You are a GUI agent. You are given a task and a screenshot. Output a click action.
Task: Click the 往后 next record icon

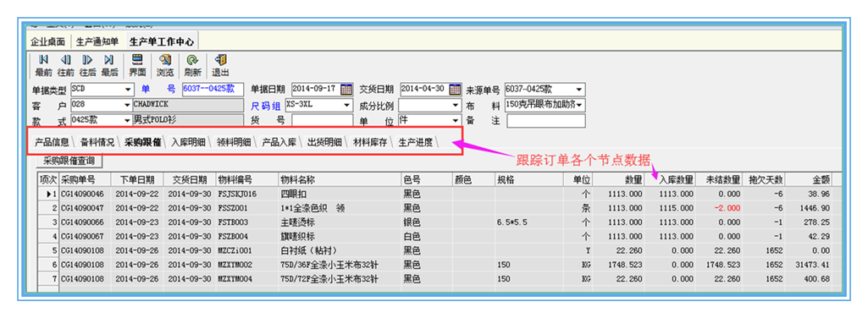pyautogui.click(x=87, y=65)
